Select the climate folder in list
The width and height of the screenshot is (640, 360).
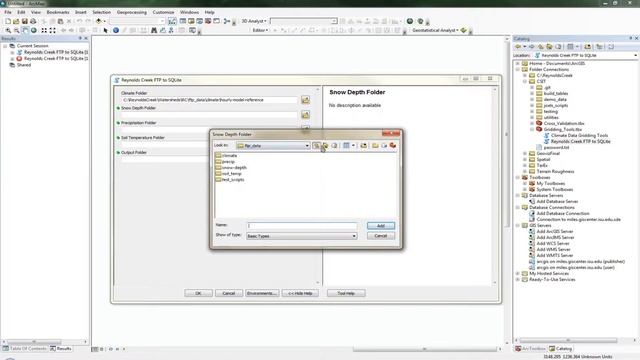pos(226,156)
